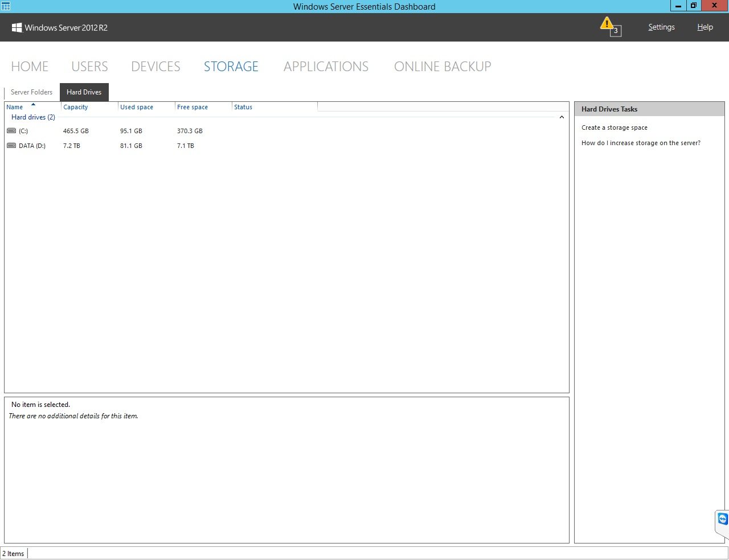Open the TeamViewer side panel icon
The image size is (729, 560).
(723, 519)
